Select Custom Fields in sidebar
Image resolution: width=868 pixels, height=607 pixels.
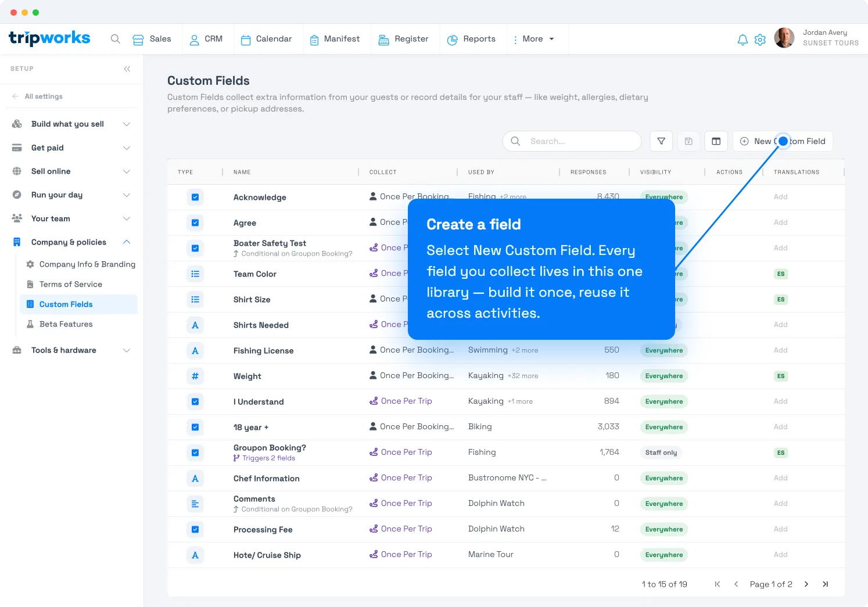click(78, 304)
